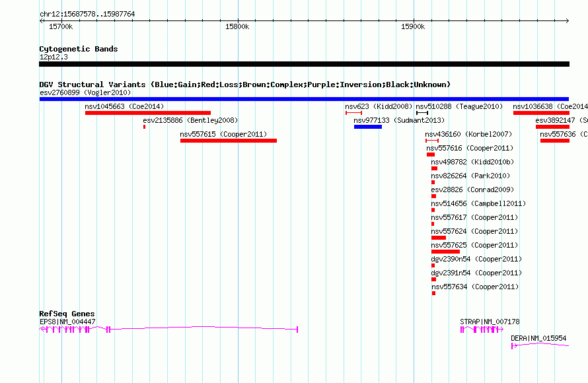588x383 pixels.
Task: Select the nsv557636 red bar
Action: pyautogui.click(x=554, y=141)
